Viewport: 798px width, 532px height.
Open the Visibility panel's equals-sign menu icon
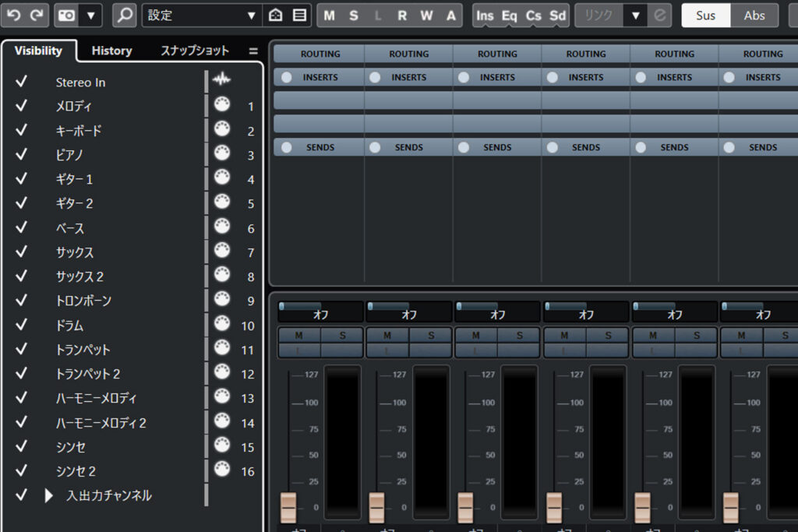coord(252,51)
